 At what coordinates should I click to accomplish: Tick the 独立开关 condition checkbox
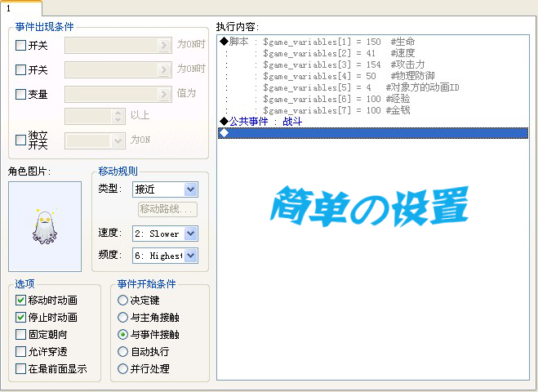click(x=20, y=140)
